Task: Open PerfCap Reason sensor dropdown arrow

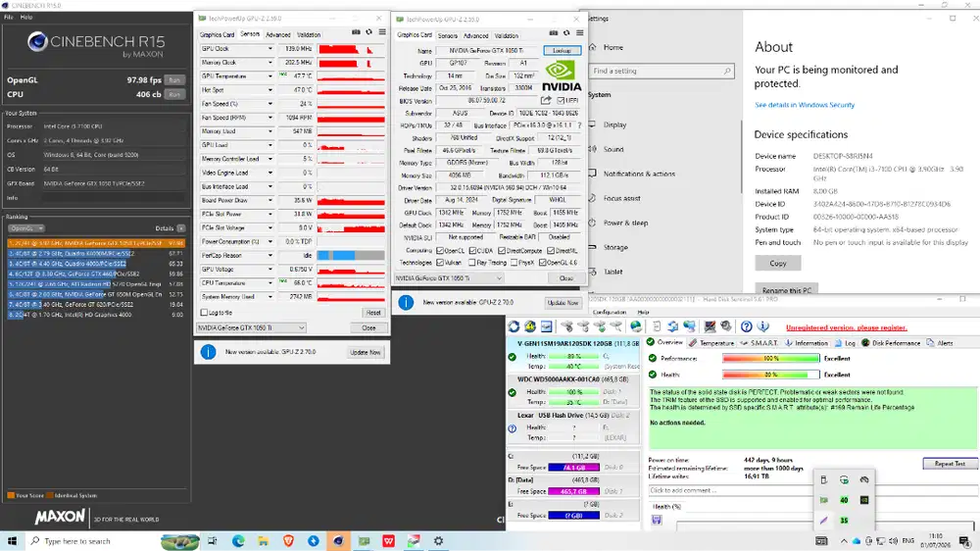Action: pos(270,255)
